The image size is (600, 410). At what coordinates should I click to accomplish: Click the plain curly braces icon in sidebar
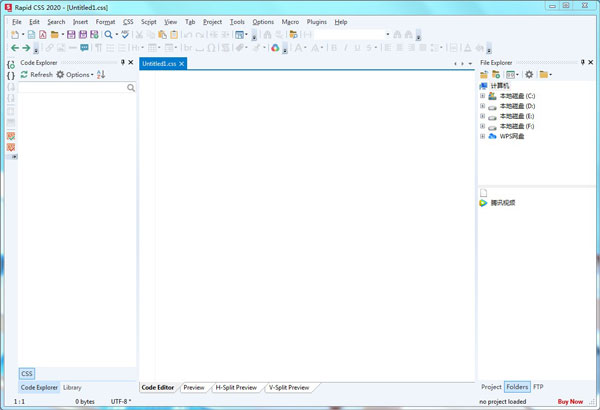coord(11,76)
